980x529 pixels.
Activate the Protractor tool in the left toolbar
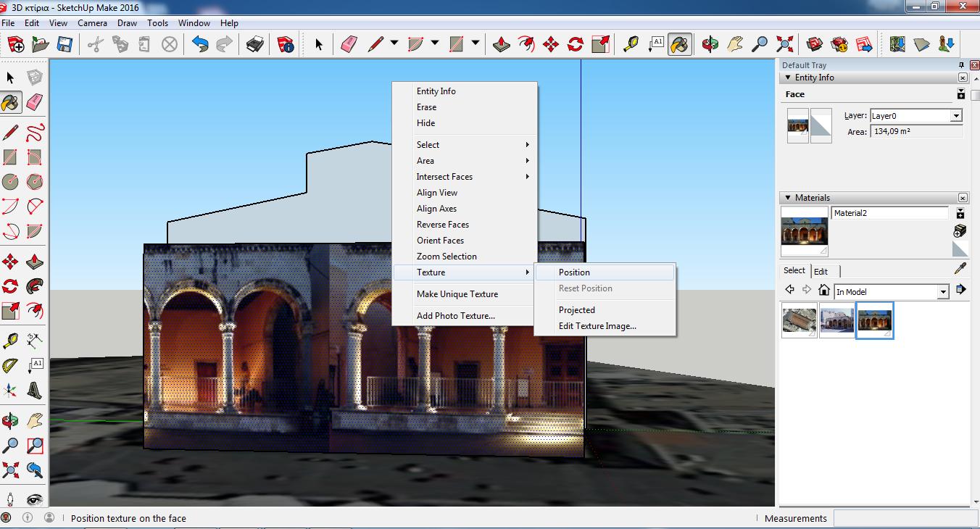10,366
